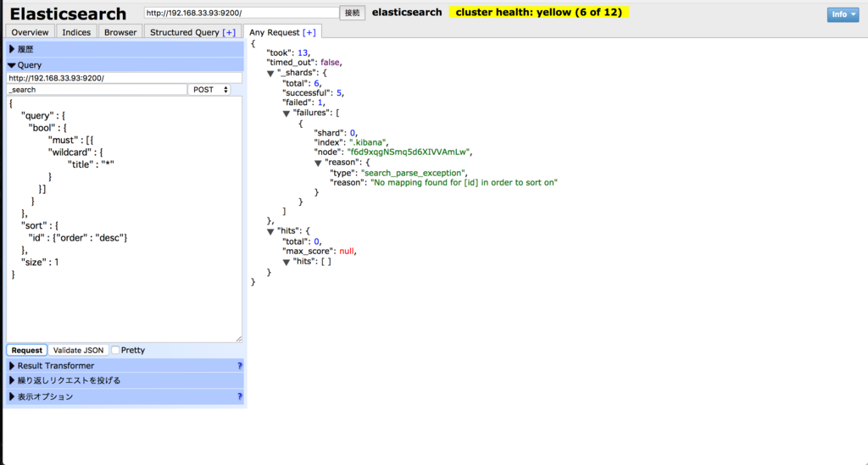Add a new Any Request tab with [+]
The width and height of the screenshot is (868, 465).
coord(309,32)
